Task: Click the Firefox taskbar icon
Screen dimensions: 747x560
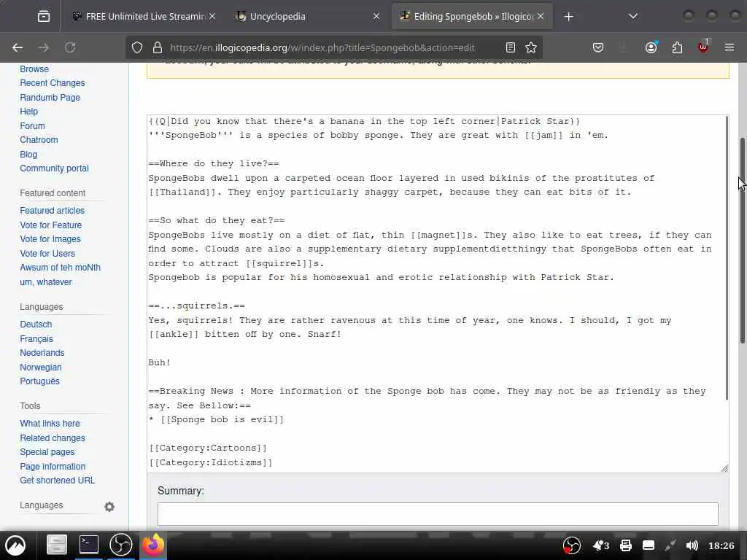Action: [x=153, y=544]
